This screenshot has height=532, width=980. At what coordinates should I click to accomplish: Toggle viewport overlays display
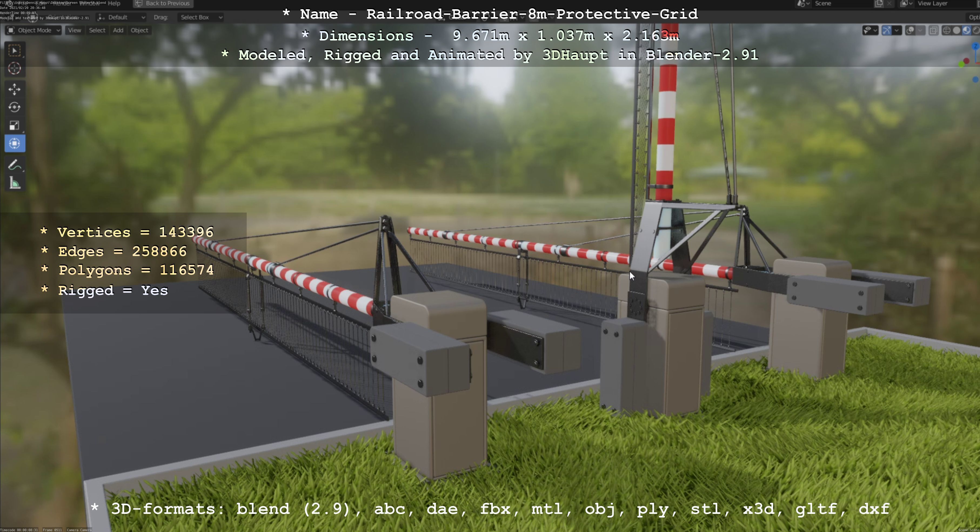(910, 31)
